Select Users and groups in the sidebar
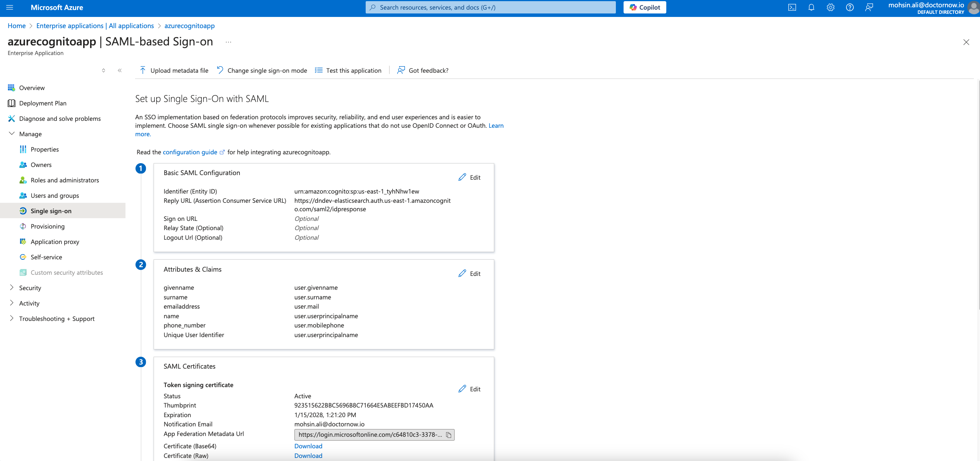Viewport: 980px width, 461px height. pyautogui.click(x=55, y=195)
